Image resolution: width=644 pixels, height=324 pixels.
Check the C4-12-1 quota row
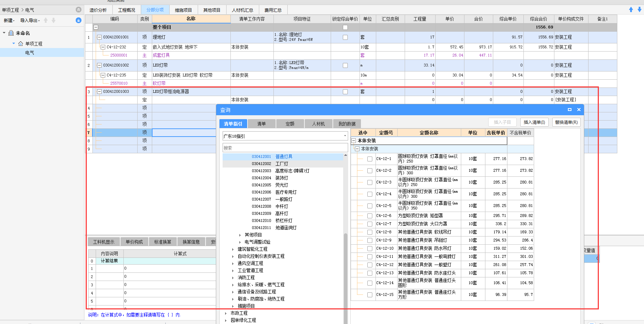(x=370, y=159)
